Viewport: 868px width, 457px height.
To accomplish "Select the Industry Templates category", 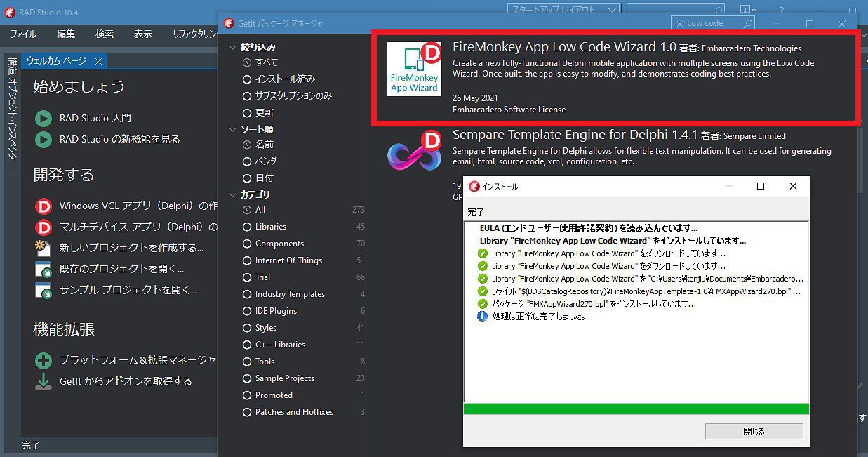I will click(x=246, y=294).
